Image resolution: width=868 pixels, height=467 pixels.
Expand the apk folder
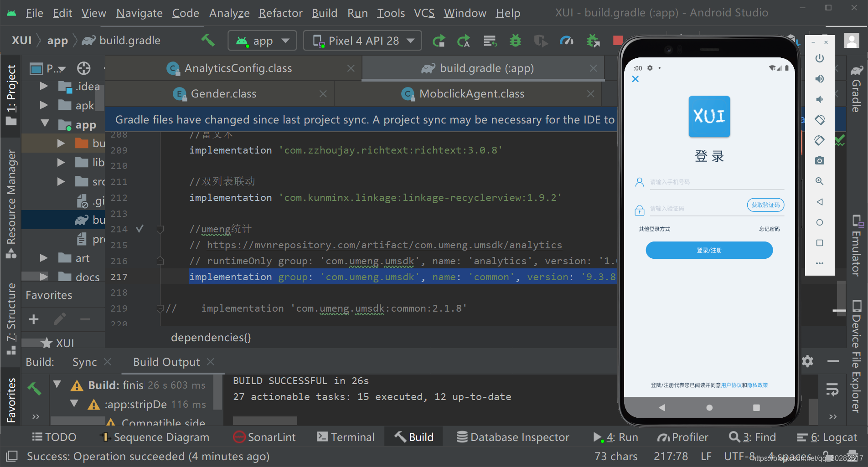click(x=44, y=105)
